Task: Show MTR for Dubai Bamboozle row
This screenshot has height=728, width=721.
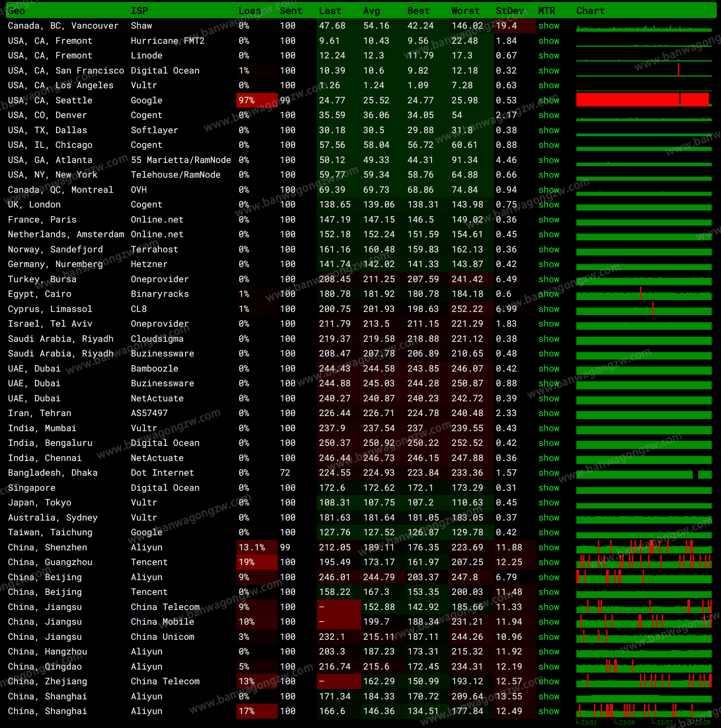Action: [x=549, y=369]
